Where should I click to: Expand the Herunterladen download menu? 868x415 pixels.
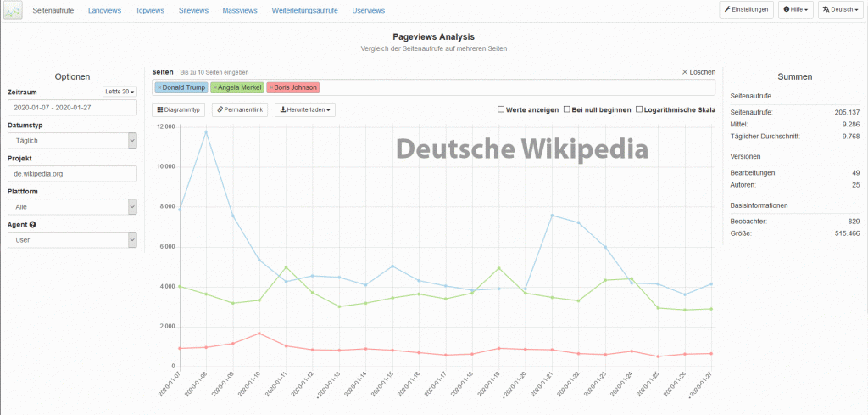click(x=305, y=109)
